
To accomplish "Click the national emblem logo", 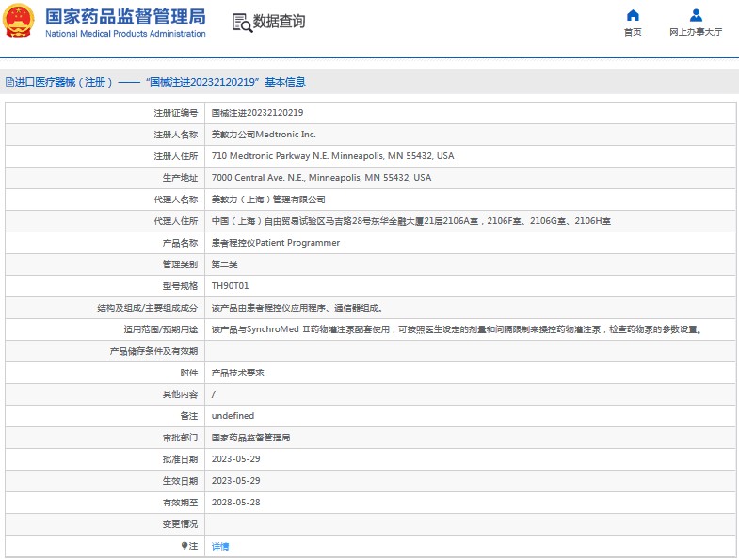I will pyautogui.click(x=21, y=22).
